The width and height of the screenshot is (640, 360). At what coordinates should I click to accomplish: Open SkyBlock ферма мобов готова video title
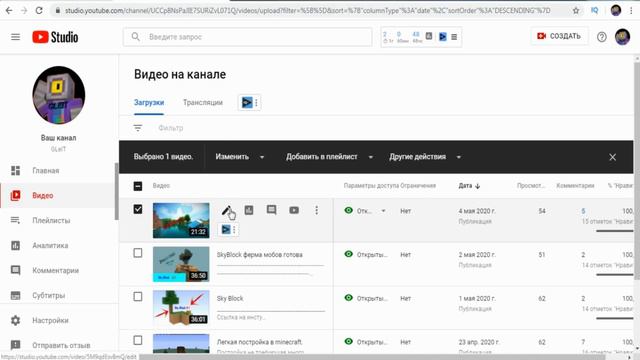[260, 255]
